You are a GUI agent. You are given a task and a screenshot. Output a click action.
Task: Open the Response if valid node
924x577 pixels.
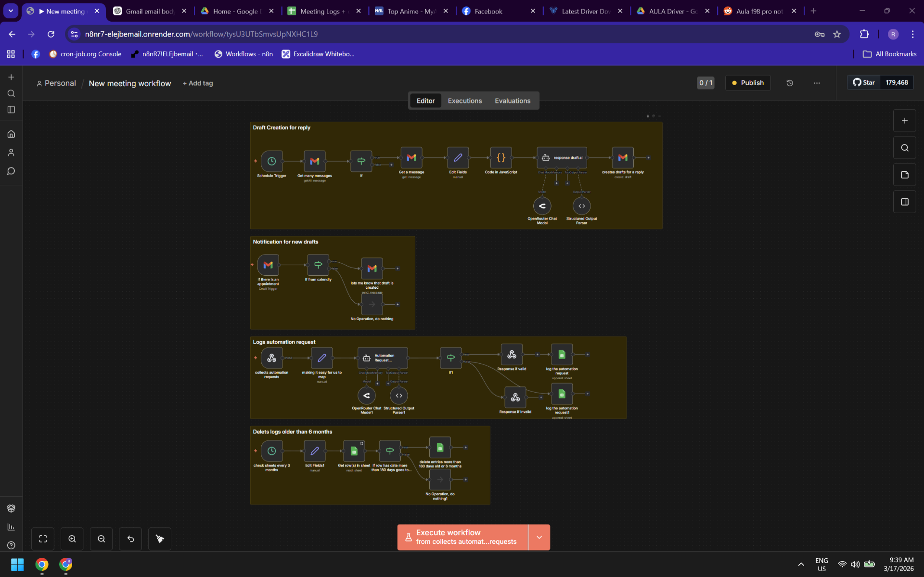pyautogui.click(x=512, y=355)
